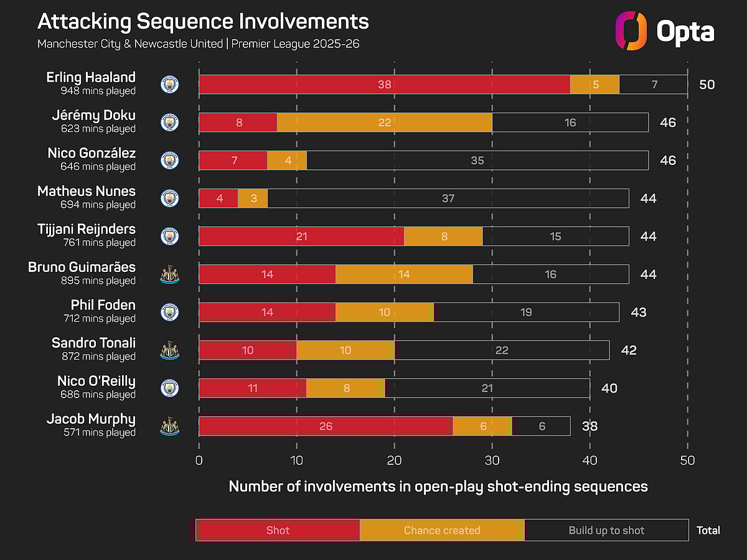Click Jacob Murphy's Newcastle crest
The height and width of the screenshot is (560, 747).
click(169, 426)
